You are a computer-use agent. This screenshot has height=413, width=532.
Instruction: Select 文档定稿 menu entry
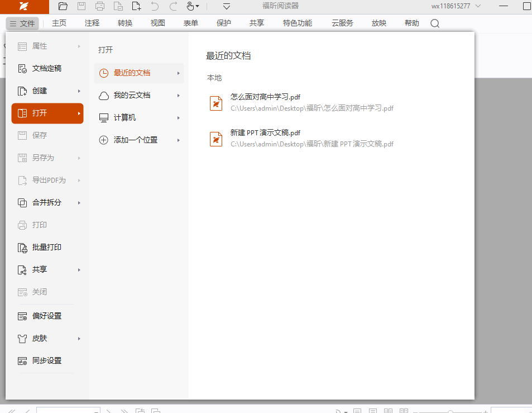coord(47,69)
